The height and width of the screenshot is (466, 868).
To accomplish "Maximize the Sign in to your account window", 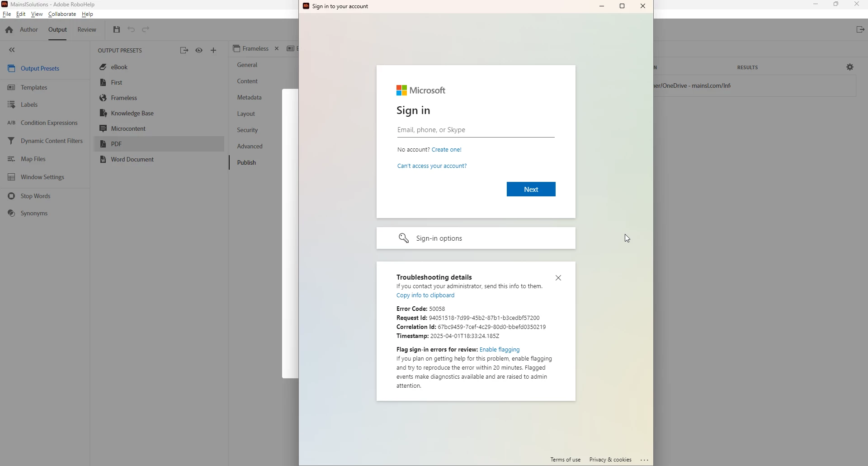I will (623, 6).
